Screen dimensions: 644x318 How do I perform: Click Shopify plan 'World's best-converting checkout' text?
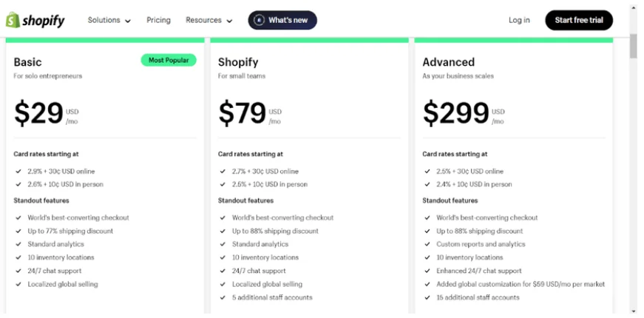[x=283, y=217]
